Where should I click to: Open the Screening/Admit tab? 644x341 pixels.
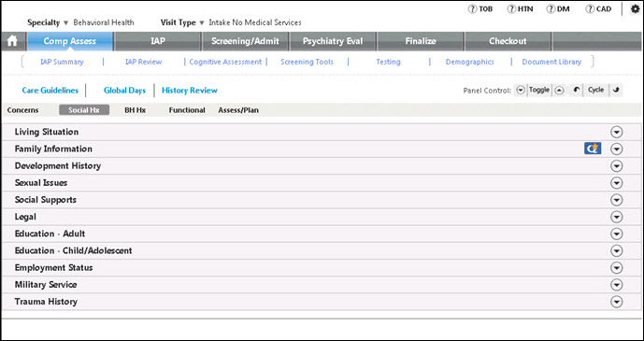coord(245,41)
